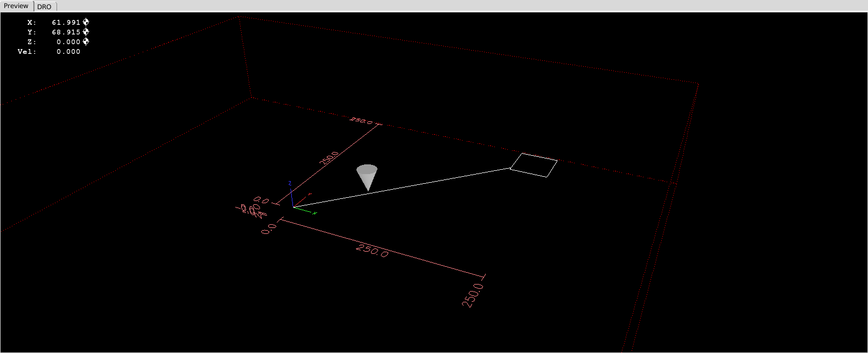
Task: Click the axis origin point in preview
Action: pos(293,207)
